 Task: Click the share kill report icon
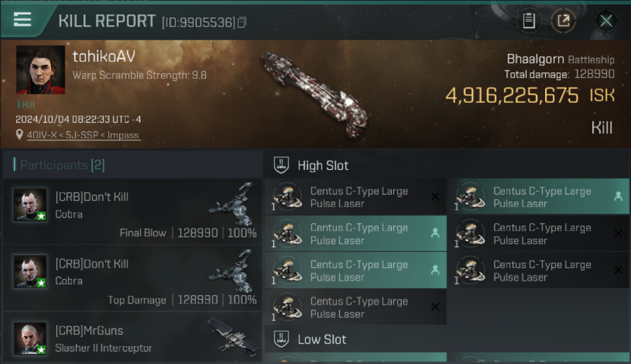[x=564, y=21]
